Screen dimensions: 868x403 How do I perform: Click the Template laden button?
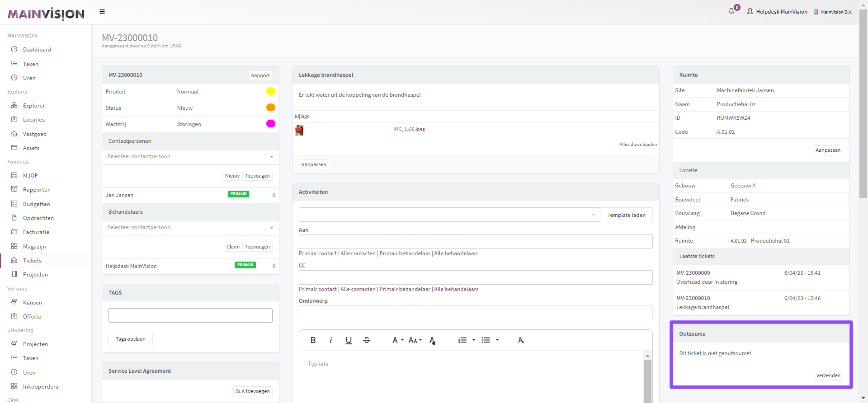pos(627,215)
